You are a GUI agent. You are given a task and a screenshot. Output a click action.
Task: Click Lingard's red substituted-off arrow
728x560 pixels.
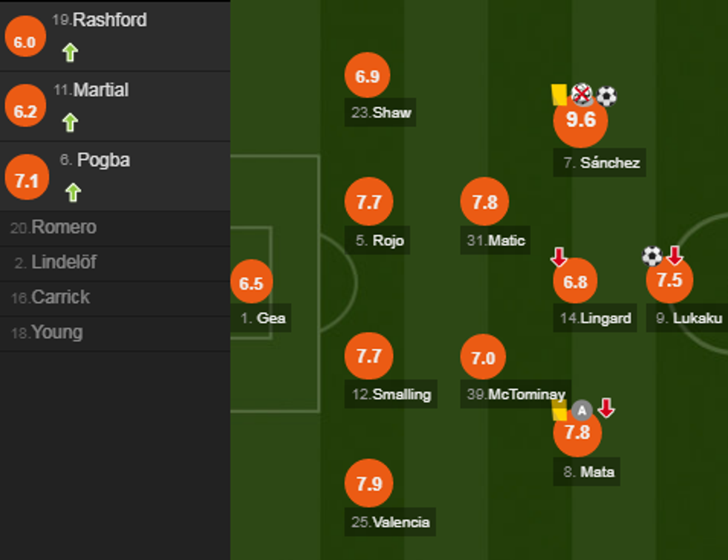click(x=559, y=257)
